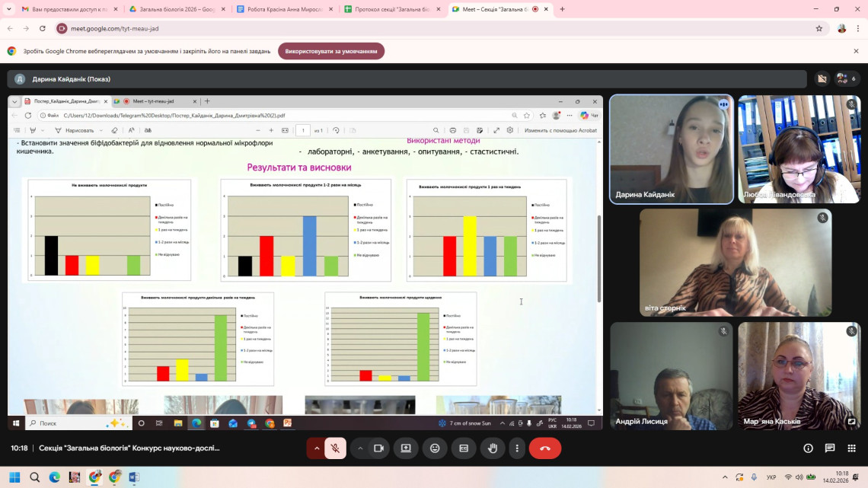Switch to the Протокол секції spreadsheet tab
The width and height of the screenshot is (868, 488).
click(387, 9)
